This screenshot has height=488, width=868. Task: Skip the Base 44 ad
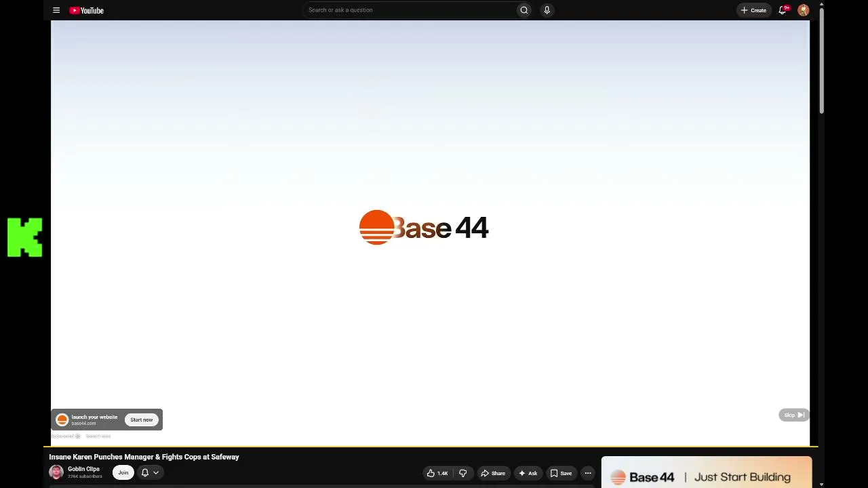coord(793,415)
